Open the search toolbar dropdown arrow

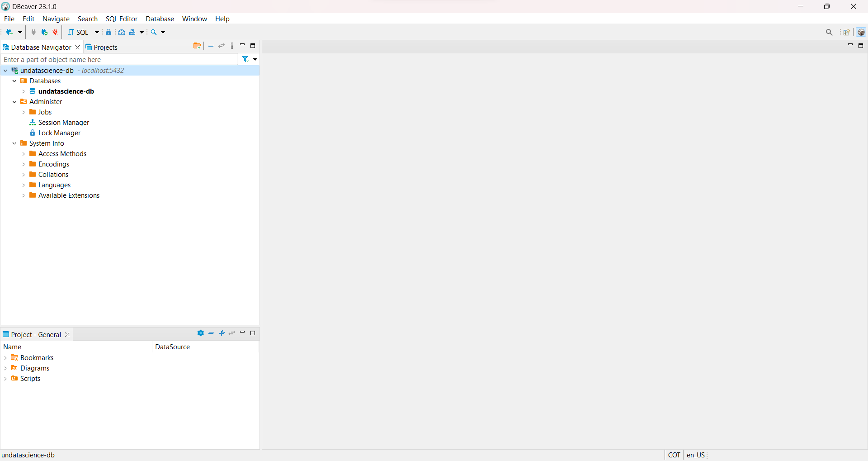(x=163, y=32)
